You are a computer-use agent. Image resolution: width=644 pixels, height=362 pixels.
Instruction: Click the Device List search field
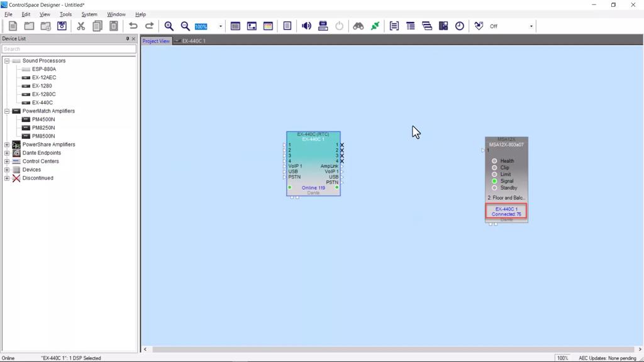69,48
